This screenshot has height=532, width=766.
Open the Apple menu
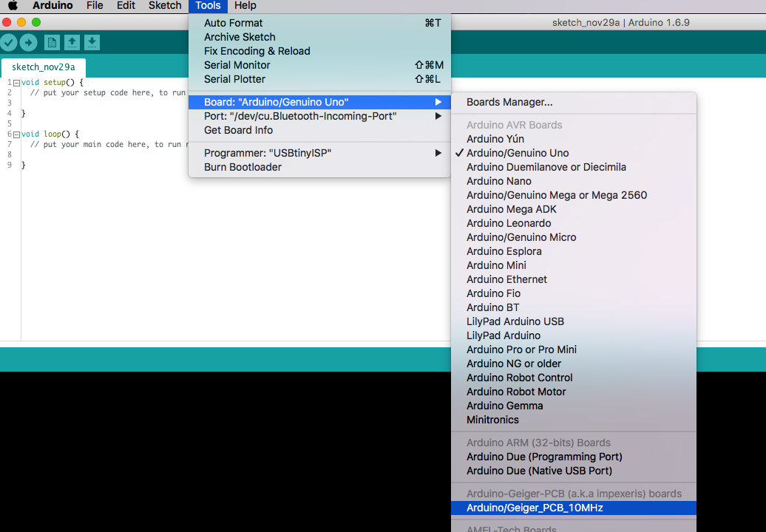coord(13,5)
